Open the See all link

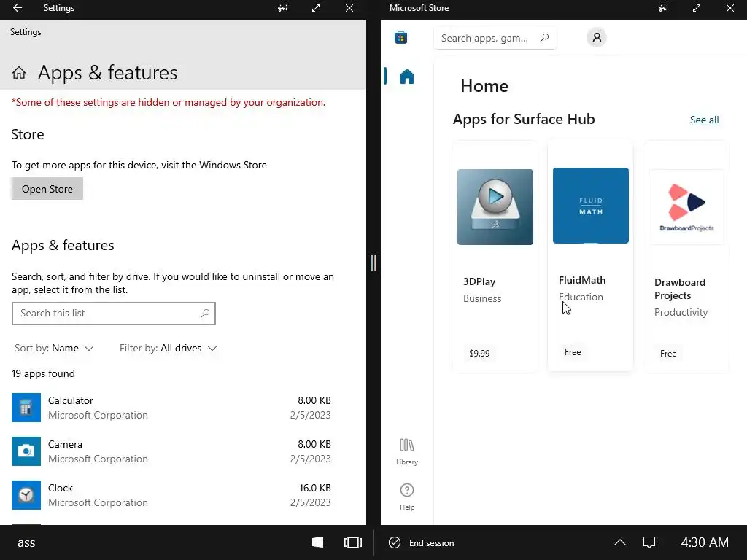click(x=704, y=120)
